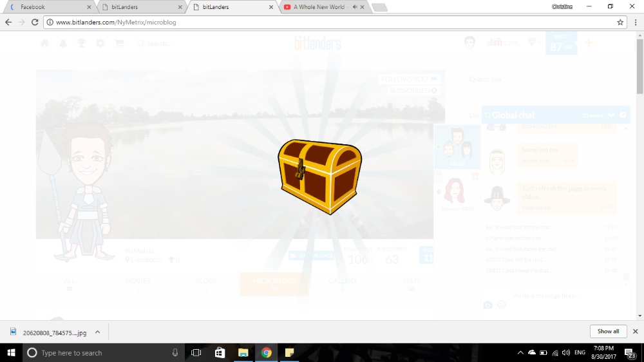The image size is (644, 362).
Task: Open Chrome three-dot menu
Action: coord(636,22)
